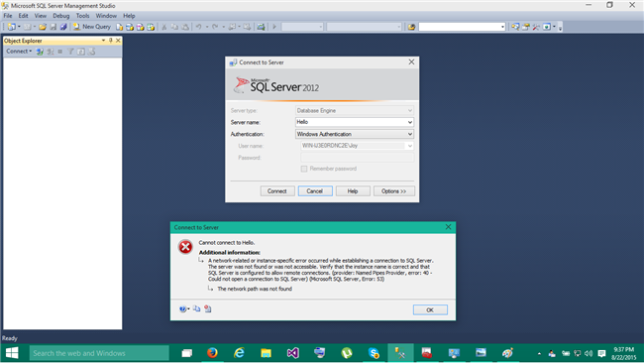
Task: Click the taskbar search box
Action: (x=99, y=353)
